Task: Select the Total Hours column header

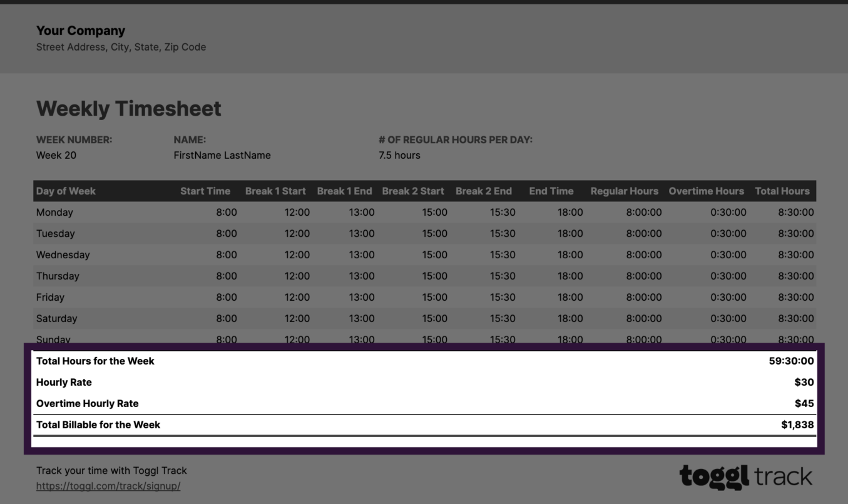Action: pyautogui.click(x=782, y=191)
